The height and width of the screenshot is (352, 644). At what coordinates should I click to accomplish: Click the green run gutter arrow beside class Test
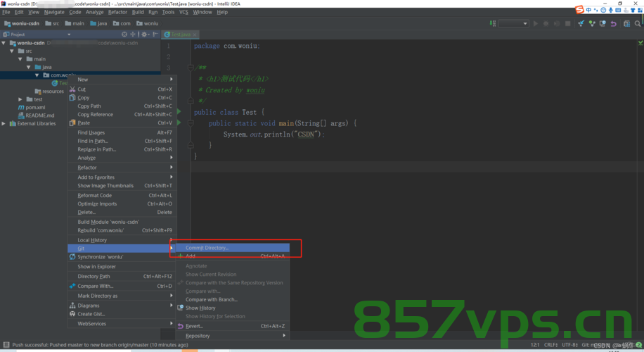point(179,111)
